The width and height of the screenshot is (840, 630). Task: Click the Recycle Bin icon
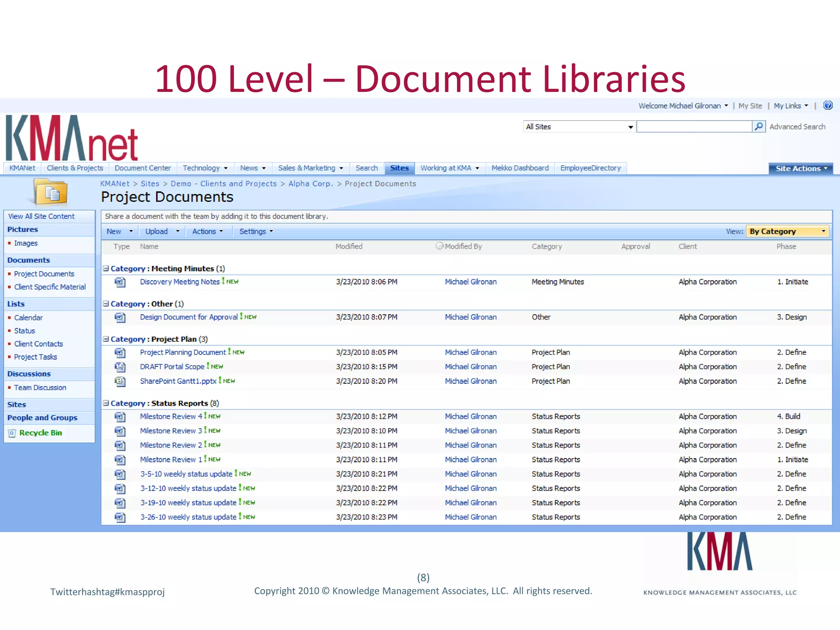tap(12, 433)
